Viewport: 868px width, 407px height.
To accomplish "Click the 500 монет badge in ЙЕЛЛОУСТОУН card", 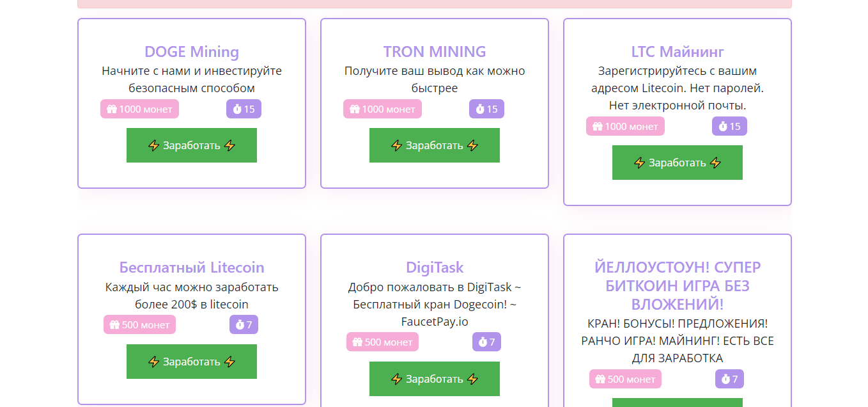I will pos(625,379).
